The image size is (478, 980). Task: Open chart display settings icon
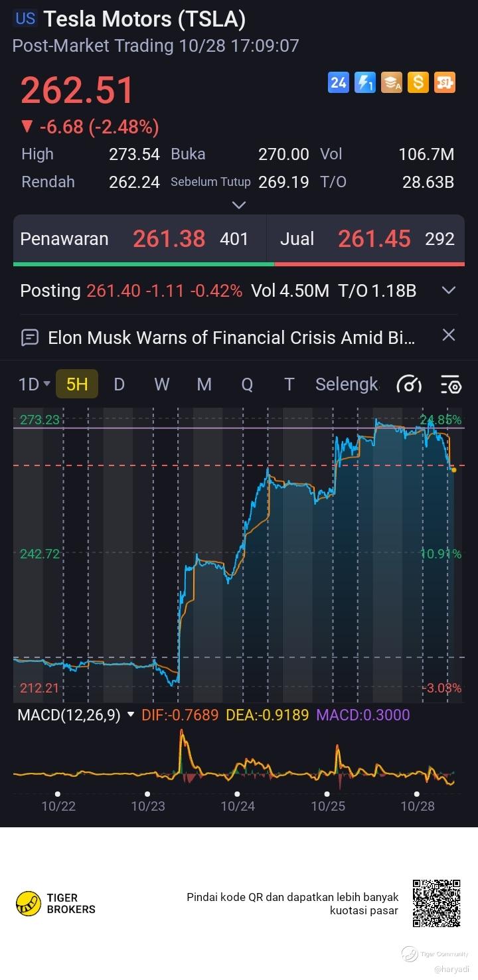pos(451,384)
